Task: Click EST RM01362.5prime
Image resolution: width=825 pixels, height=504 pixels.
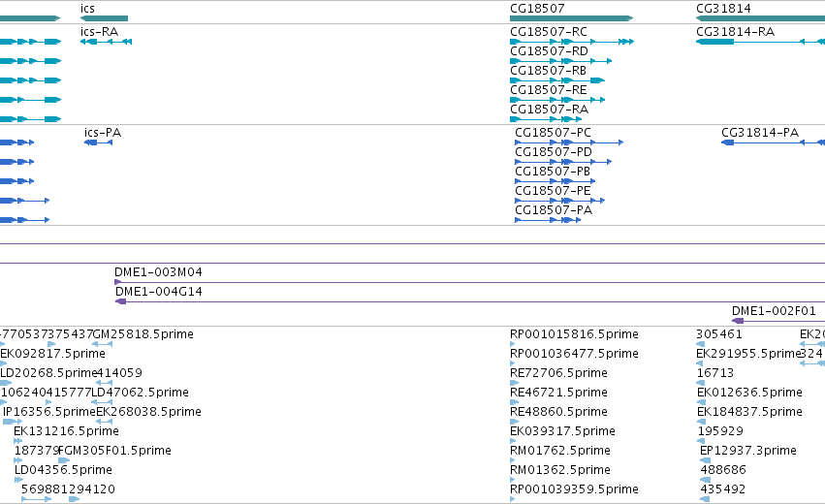Action: 560,470
